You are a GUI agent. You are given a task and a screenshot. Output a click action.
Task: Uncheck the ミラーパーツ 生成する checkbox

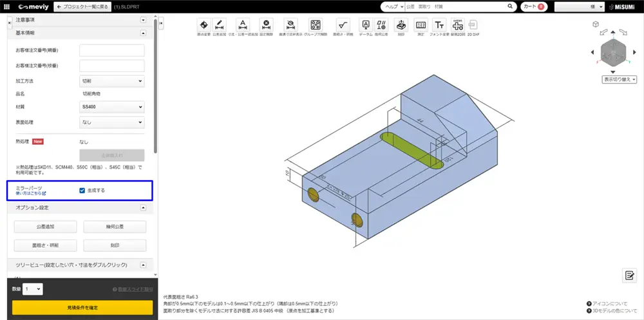[x=82, y=190]
